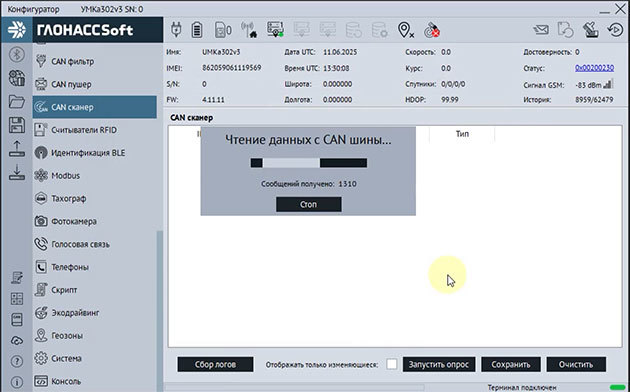Screen dimensions: 630x392
Task: Click the Сохранить button
Action: click(511, 364)
